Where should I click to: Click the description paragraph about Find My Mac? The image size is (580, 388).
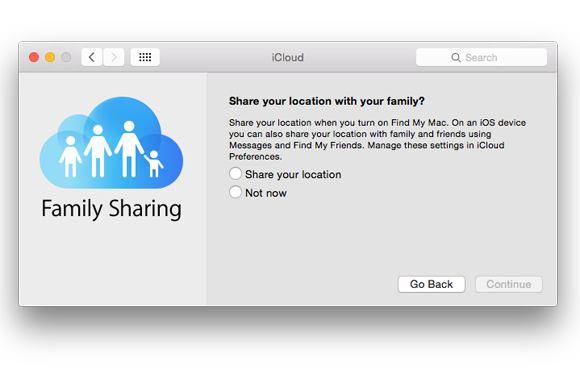377,139
